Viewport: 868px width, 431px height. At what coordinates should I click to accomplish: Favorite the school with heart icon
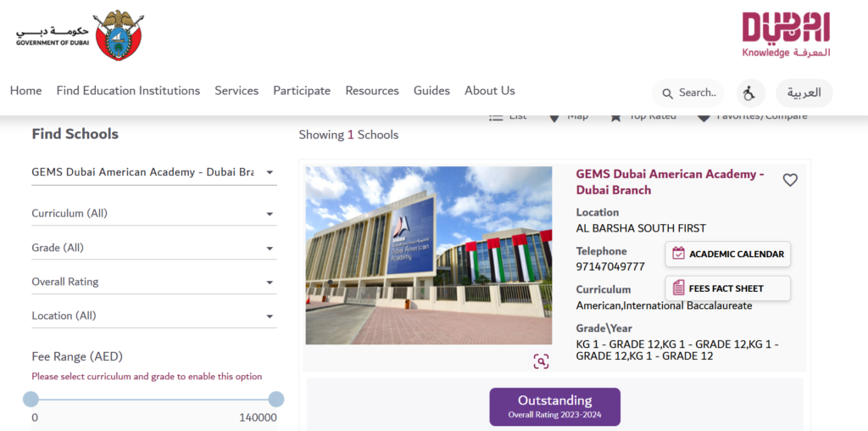pyautogui.click(x=790, y=180)
